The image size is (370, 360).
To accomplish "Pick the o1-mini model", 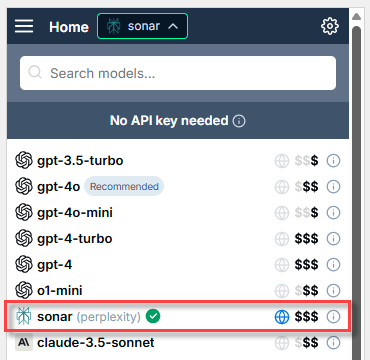I will pyautogui.click(x=178, y=291).
